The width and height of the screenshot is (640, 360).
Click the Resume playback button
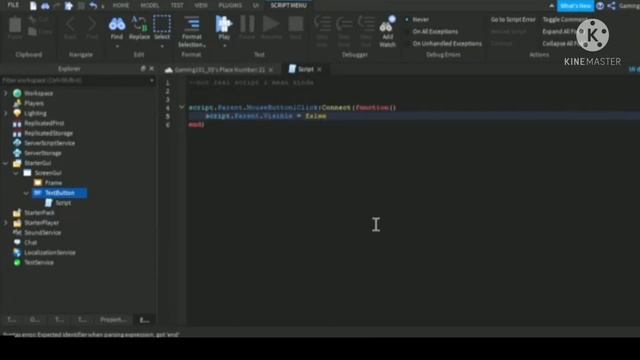click(x=271, y=24)
